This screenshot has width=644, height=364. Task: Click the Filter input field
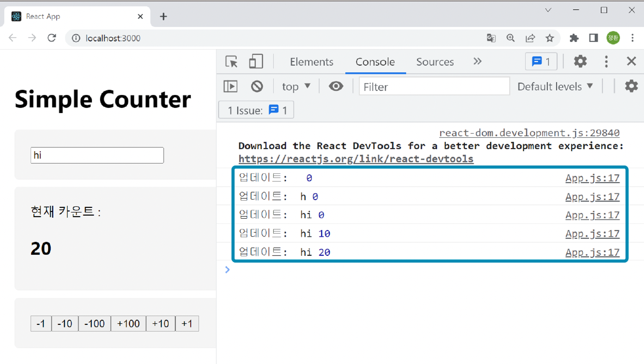pos(434,86)
